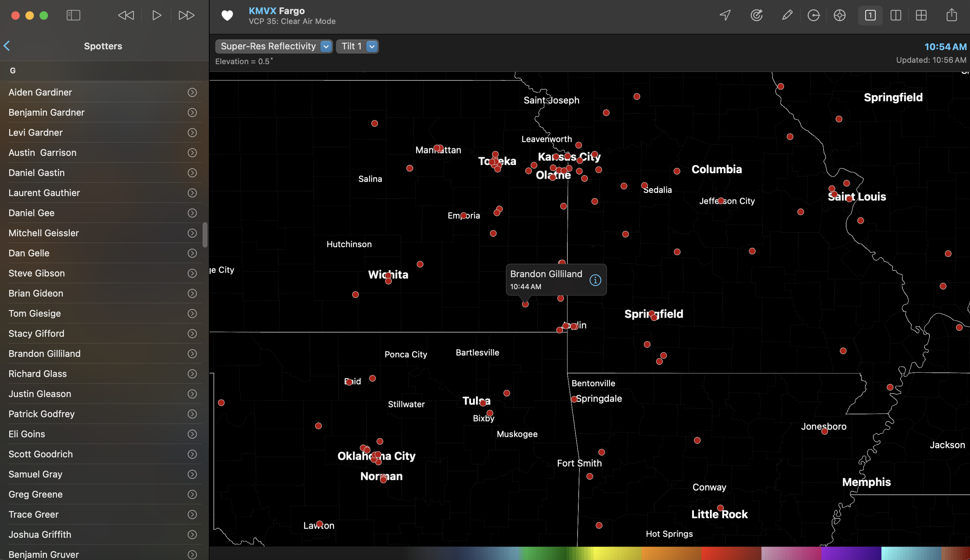Select the location tracking arrow icon

pos(725,16)
